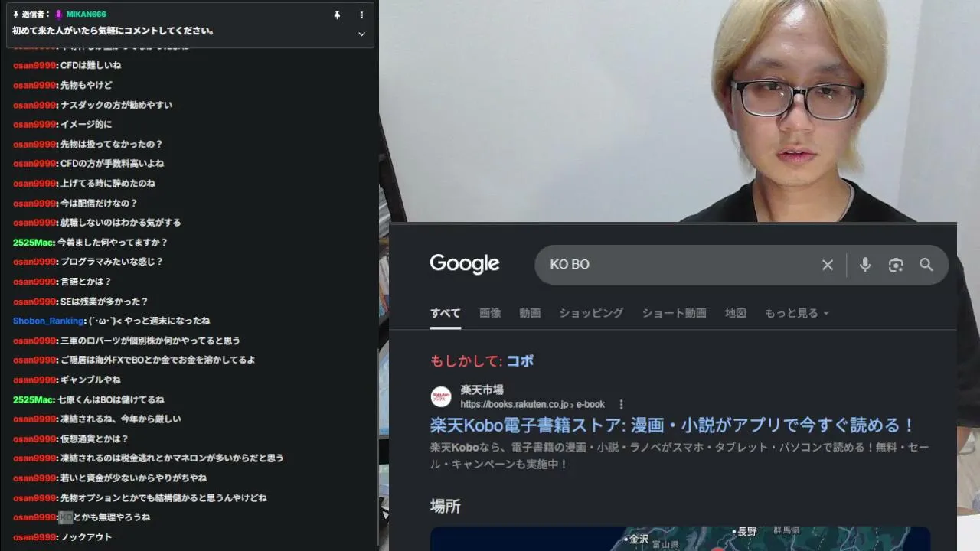The width and height of the screenshot is (980, 551).
Task: Click the search result snippet beginning 楽天Koboなら
Action: tap(680, 455)
